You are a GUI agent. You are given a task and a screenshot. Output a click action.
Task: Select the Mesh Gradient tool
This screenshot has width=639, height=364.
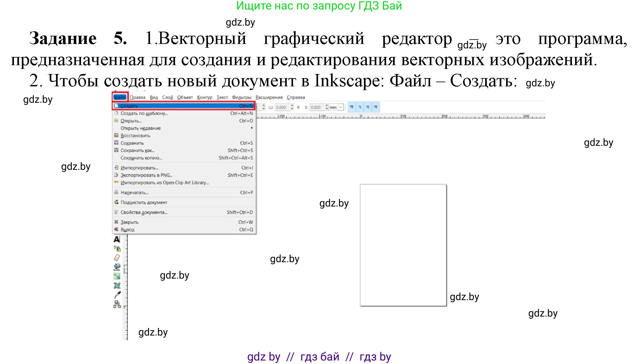(116, 285)
